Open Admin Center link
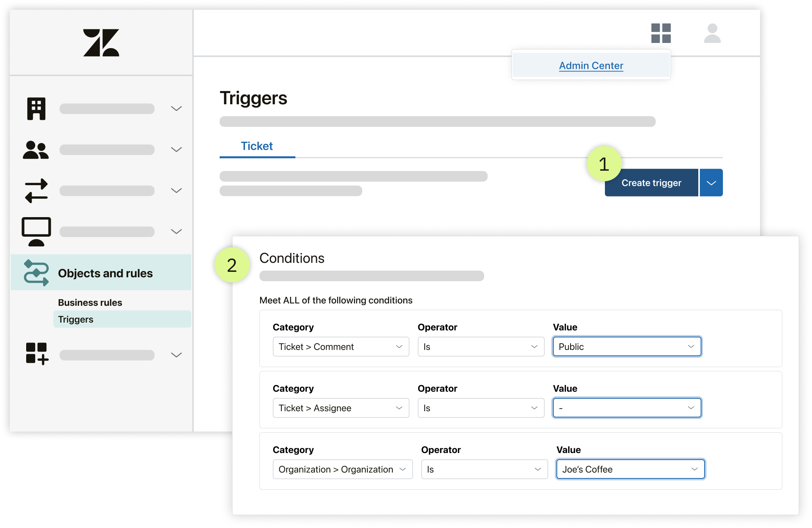 [x=590, y=66]
